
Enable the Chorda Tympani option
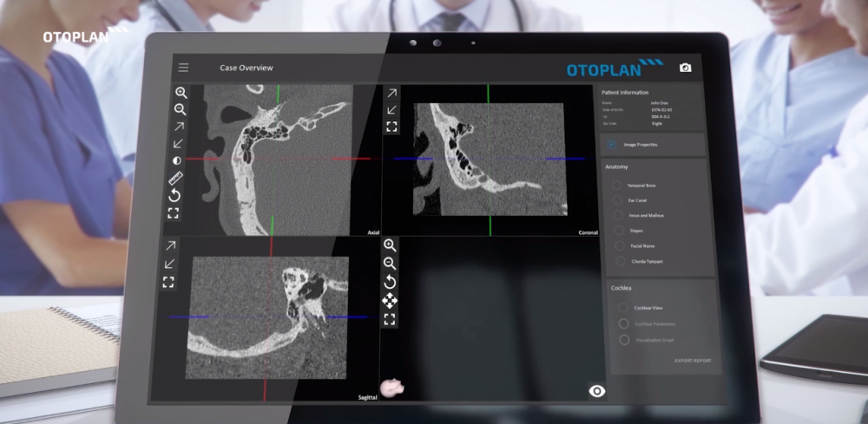click(621, 261)
